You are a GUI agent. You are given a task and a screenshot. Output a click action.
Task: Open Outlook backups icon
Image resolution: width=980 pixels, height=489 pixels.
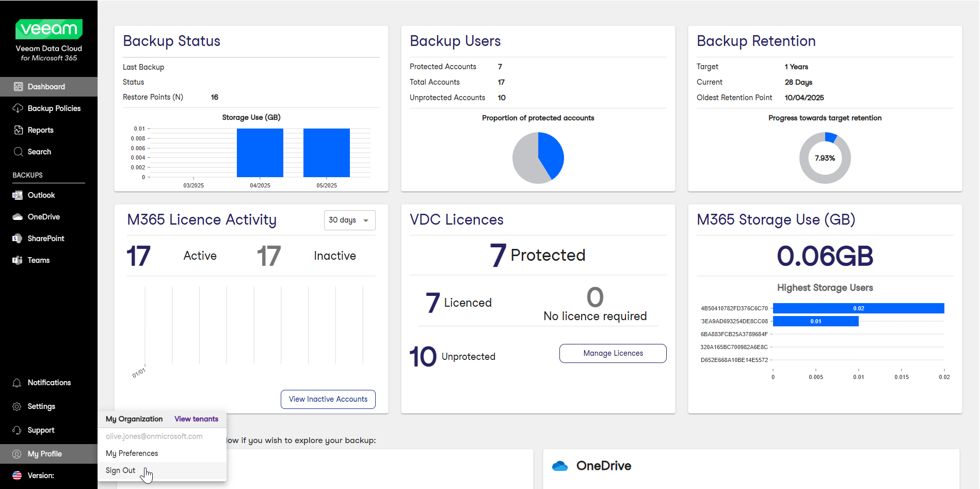pyautogui.click(x=18, y=195)
